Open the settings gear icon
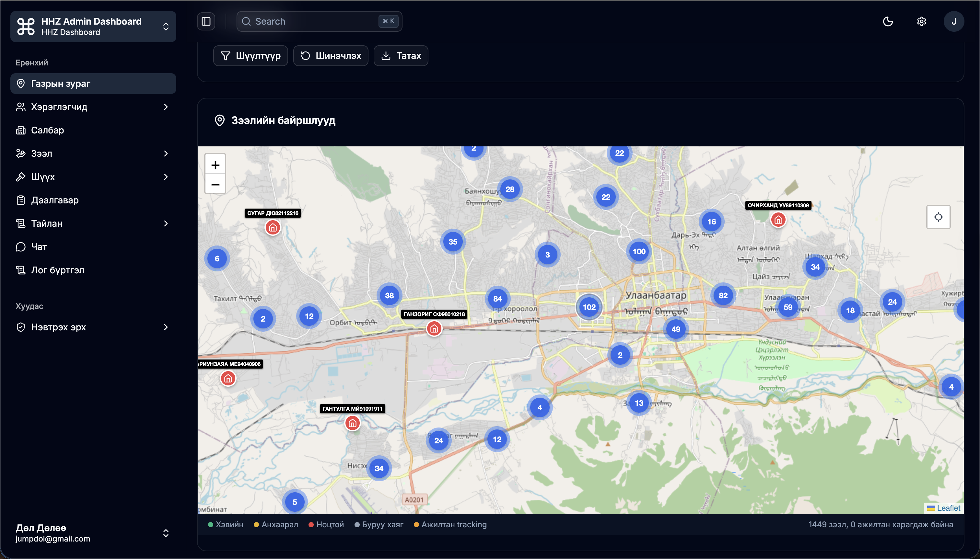Screen dimensions: 980x559 pyautogui.click(x=921, y=21)
